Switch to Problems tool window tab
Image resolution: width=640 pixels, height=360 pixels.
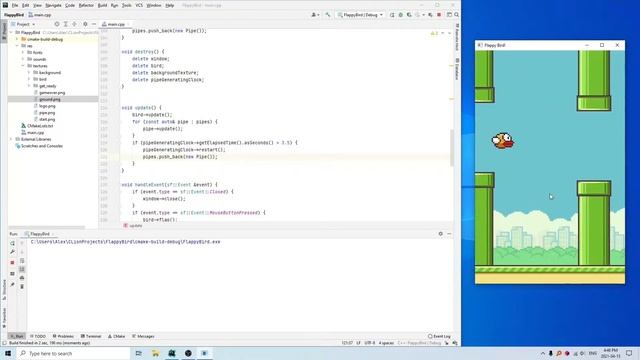click(63, 336)
